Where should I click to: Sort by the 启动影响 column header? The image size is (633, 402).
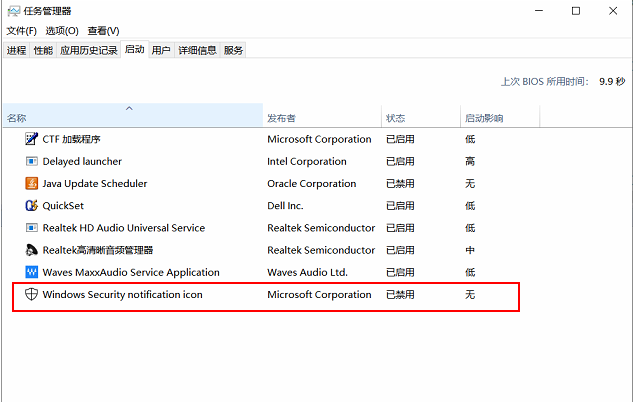pyautogui.click(x=500, y=115)
